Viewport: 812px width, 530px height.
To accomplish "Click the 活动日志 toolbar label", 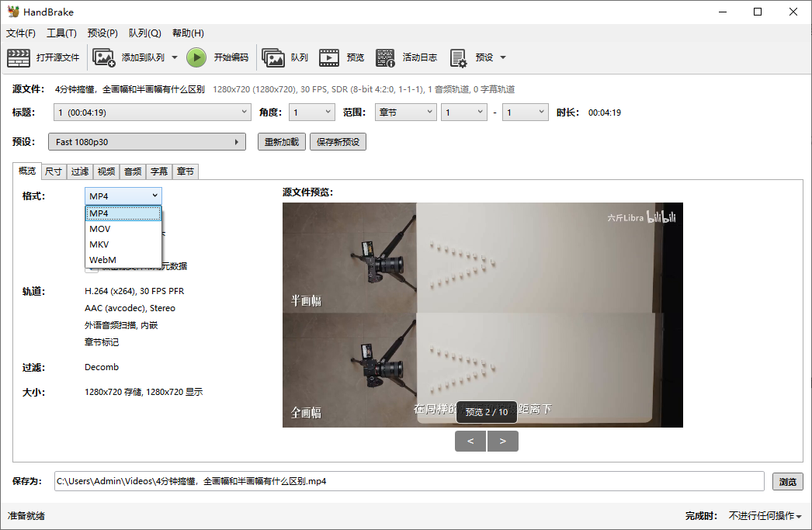I will [x=420, y=57].
